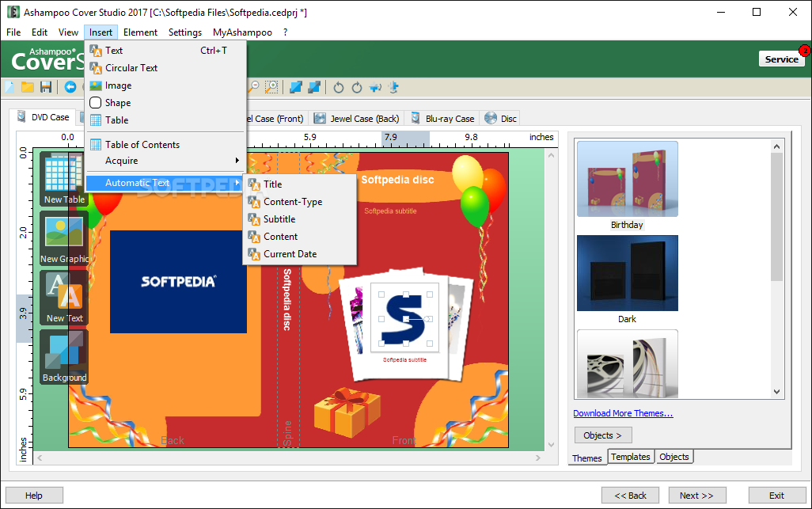Open the Element menu
Image resolution: width=812 pixels, height=509 pixels.
pos(140,32)
